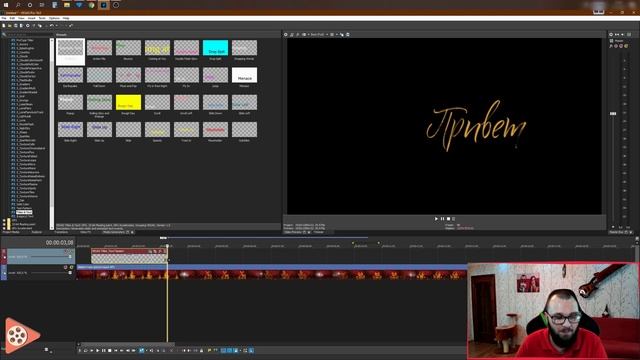
Task: Click the Insert Region icon
Action: pos(216,350)
